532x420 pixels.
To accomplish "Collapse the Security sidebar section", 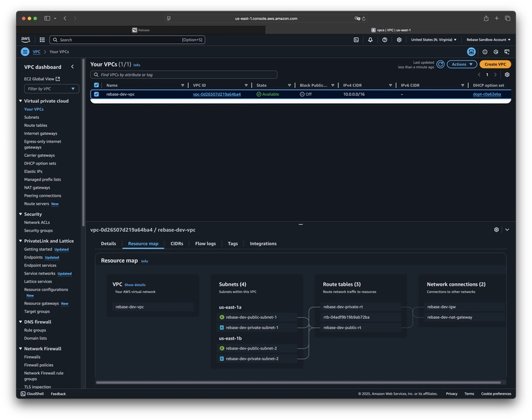I will 21,214.
